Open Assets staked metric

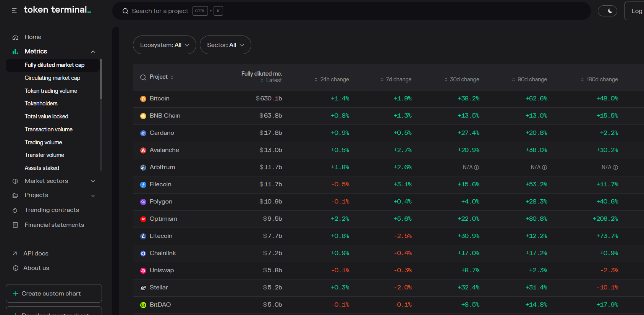[x=42, y=168]
